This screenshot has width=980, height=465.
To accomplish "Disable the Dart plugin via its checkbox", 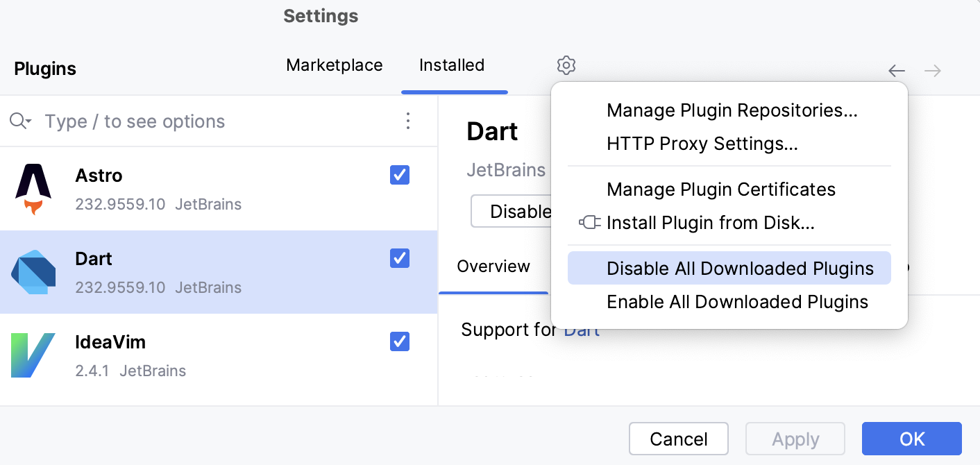I will (399, 258).
